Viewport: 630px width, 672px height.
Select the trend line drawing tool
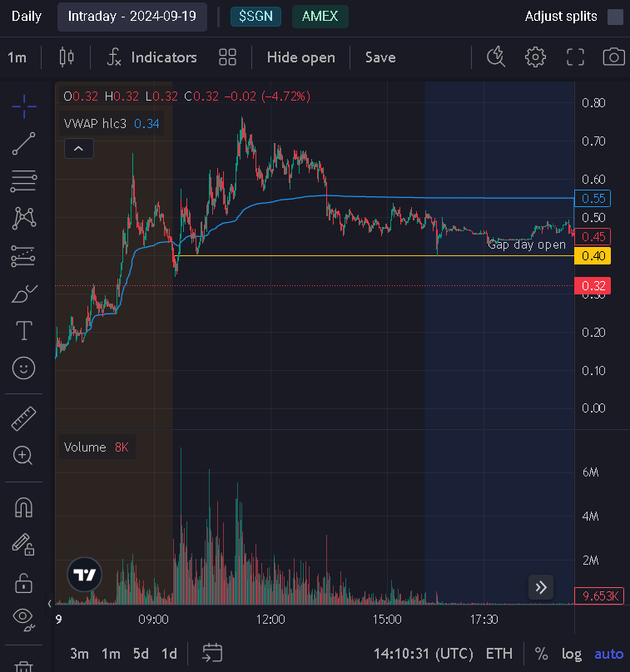[24, 144]
